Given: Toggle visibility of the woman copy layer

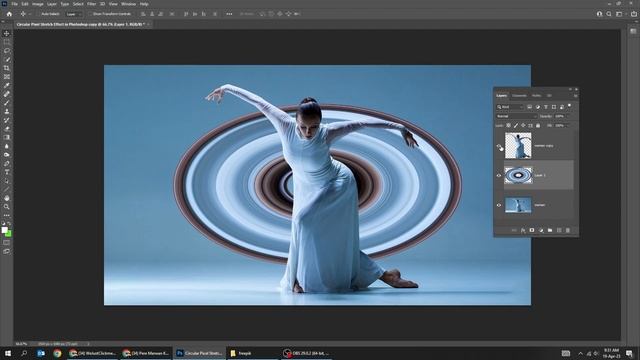Looking at the screenshot, I should point(499,146).
